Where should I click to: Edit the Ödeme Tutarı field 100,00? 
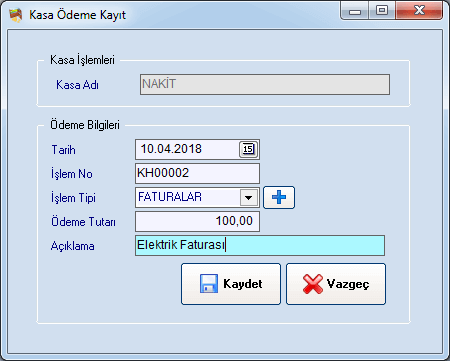coord(197,221)
